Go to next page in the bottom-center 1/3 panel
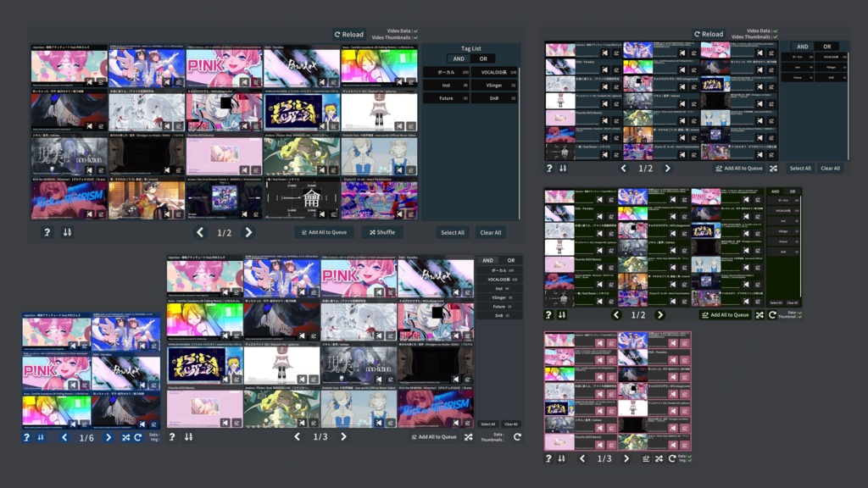868x488 pixels. pos(343,436)
